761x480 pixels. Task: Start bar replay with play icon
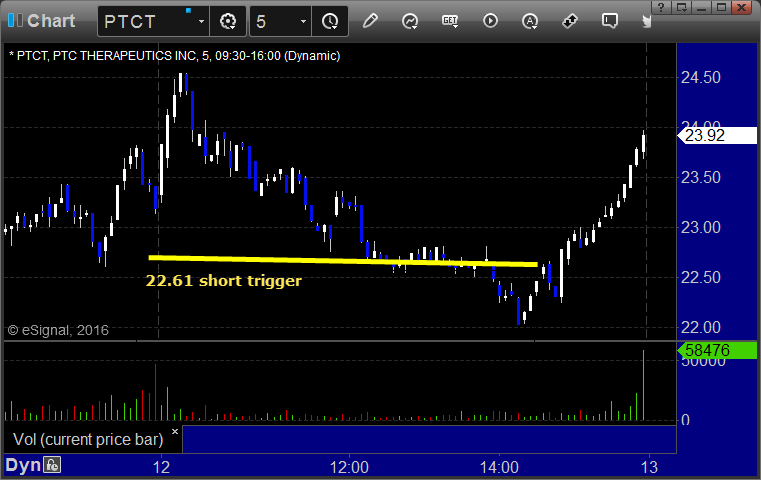click(490, 21)
